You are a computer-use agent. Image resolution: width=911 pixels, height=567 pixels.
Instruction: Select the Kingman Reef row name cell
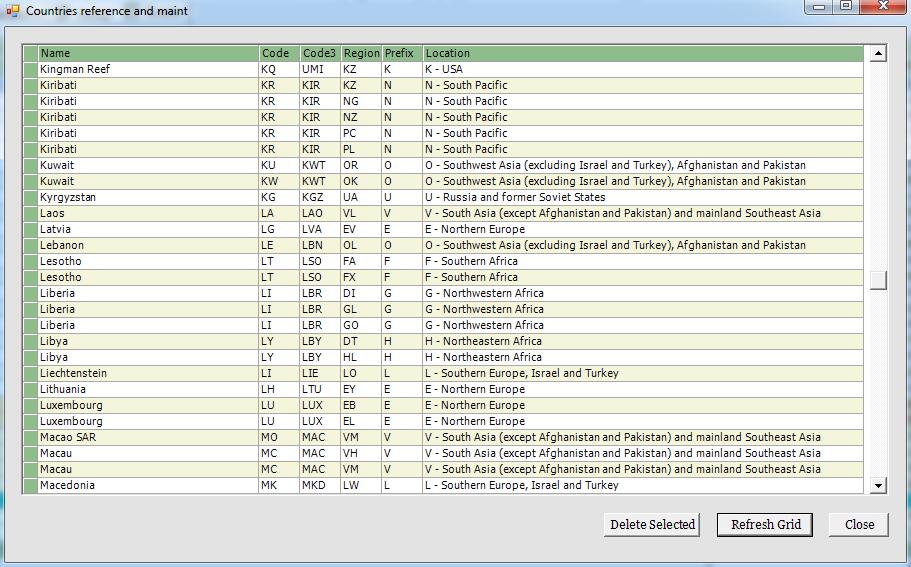coord(148,69)
